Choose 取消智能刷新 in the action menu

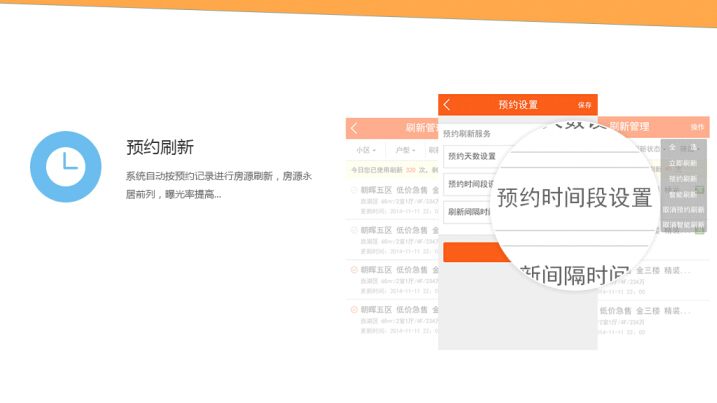click(x=684, y=225)
